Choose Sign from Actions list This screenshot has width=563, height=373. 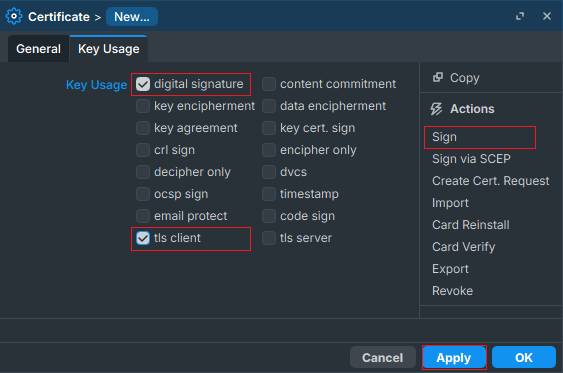click(x=444, y=137)
